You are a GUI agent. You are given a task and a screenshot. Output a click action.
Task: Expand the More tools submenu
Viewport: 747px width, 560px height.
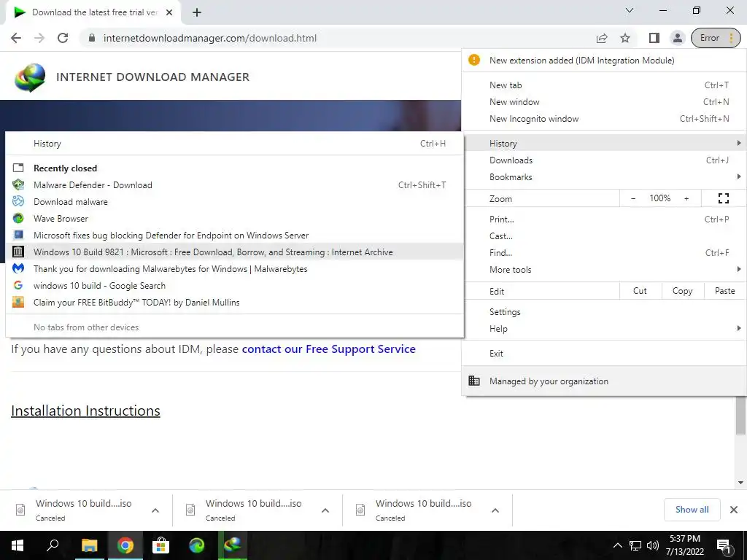coord(603,270)
